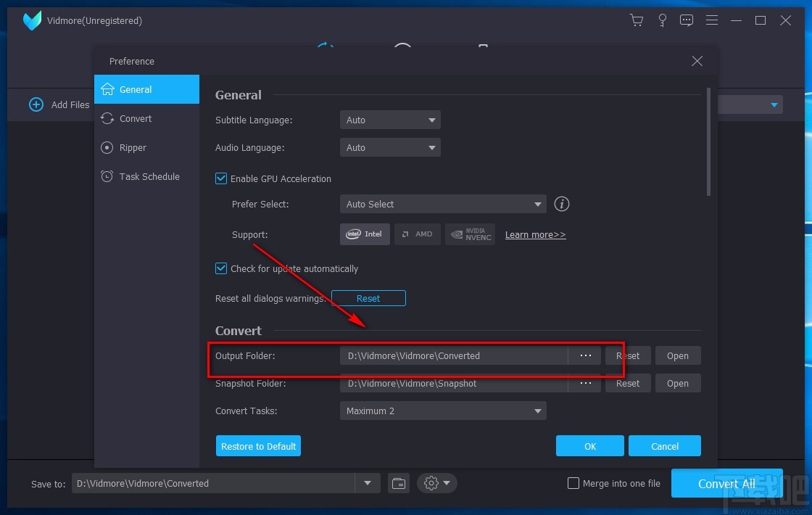Click the GPU acceleration info icon

click(562, 204)
